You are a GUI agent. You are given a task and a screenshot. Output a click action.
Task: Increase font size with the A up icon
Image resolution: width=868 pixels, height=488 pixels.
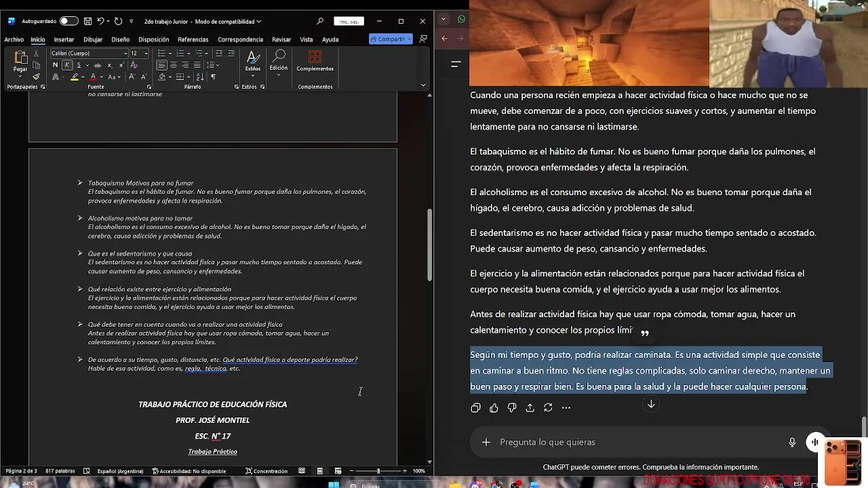click(132, 77)
